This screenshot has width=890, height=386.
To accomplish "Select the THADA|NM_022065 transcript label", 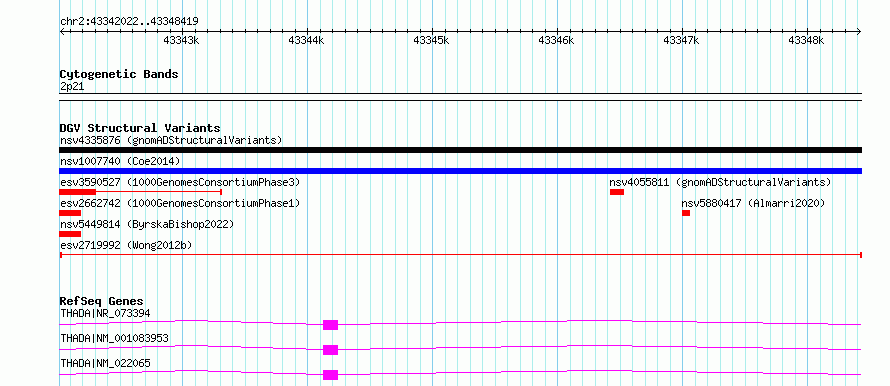I will click(x=106, y=363).
